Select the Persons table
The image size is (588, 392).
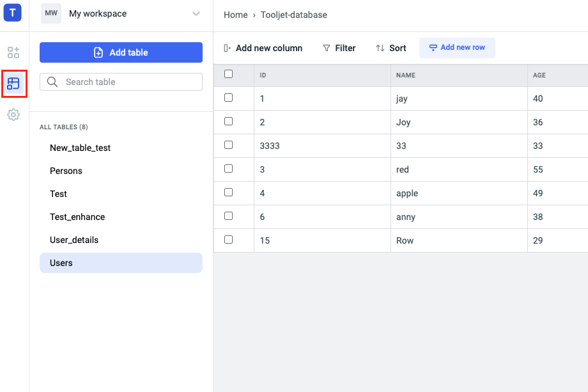[66, 171]
